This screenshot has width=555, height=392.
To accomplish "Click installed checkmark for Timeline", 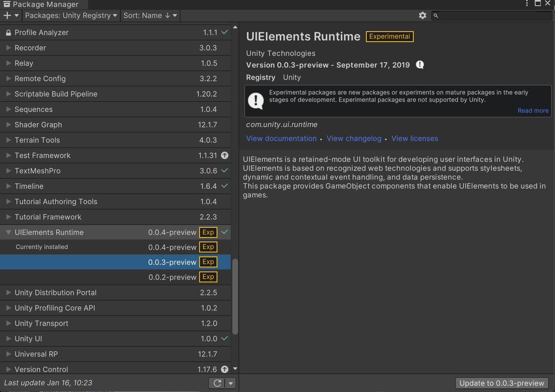I will coord(225,186).
